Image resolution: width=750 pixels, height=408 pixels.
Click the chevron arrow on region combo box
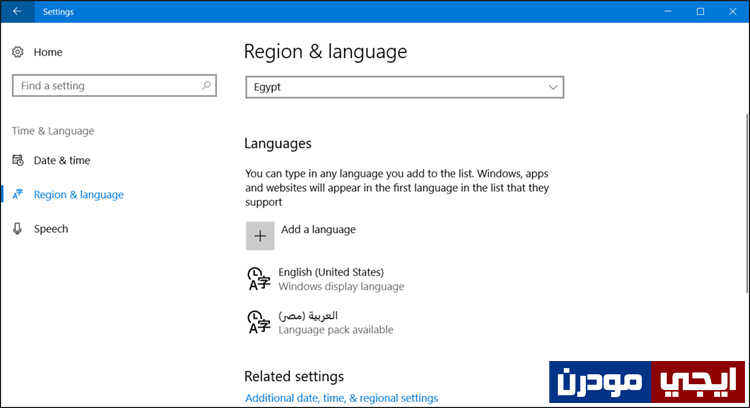(x=553, y=88)
